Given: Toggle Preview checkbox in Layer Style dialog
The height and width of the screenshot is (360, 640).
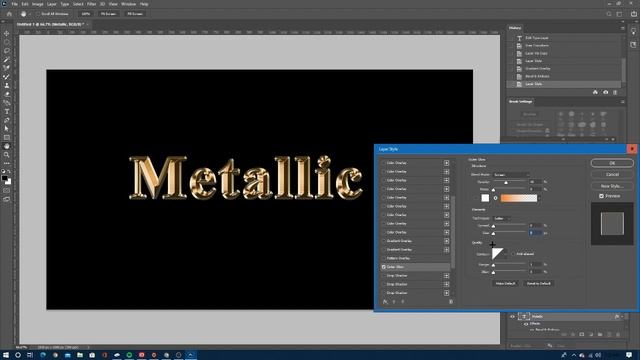Looking at the screenshot, I should point(601,196).
